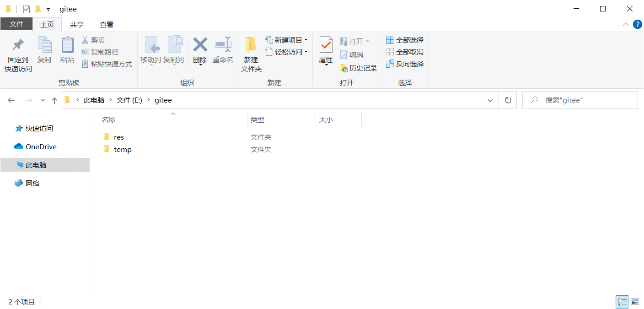Open the Help question mark icon

click(637, 24)
